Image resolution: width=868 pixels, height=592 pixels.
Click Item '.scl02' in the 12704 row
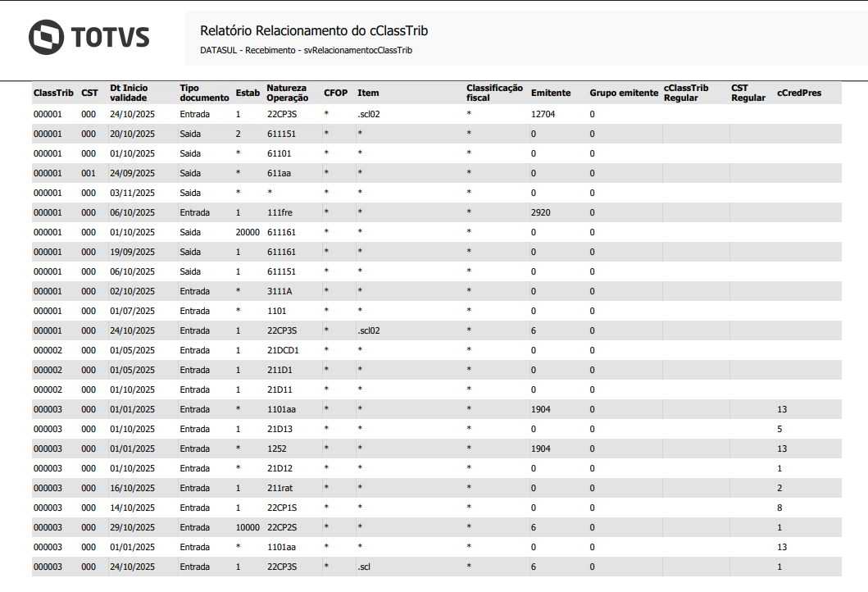point(369,114)
